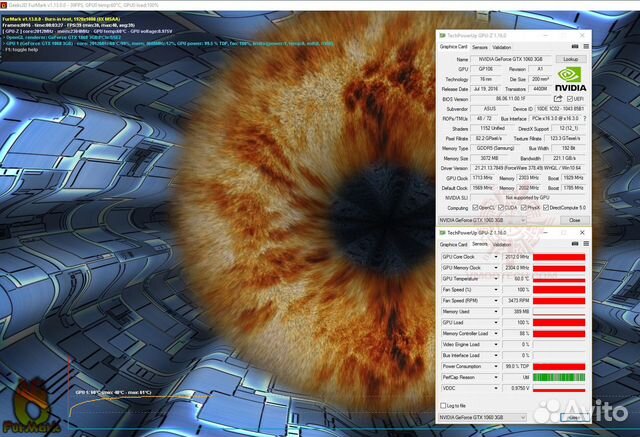Open hamburger menu in Sensors GPU-Z window

pos(586,244)
